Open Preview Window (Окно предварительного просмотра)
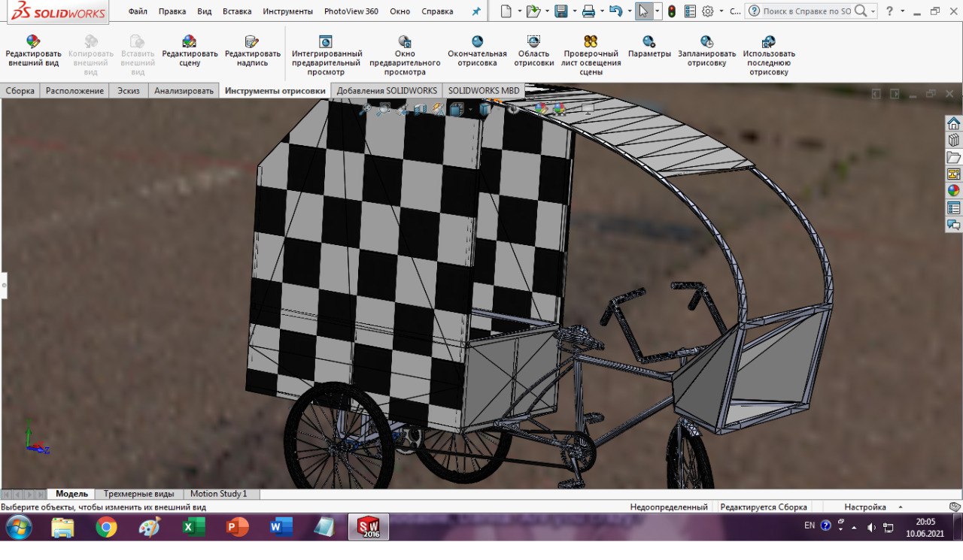963x560 pixels. tap(405, 42)
